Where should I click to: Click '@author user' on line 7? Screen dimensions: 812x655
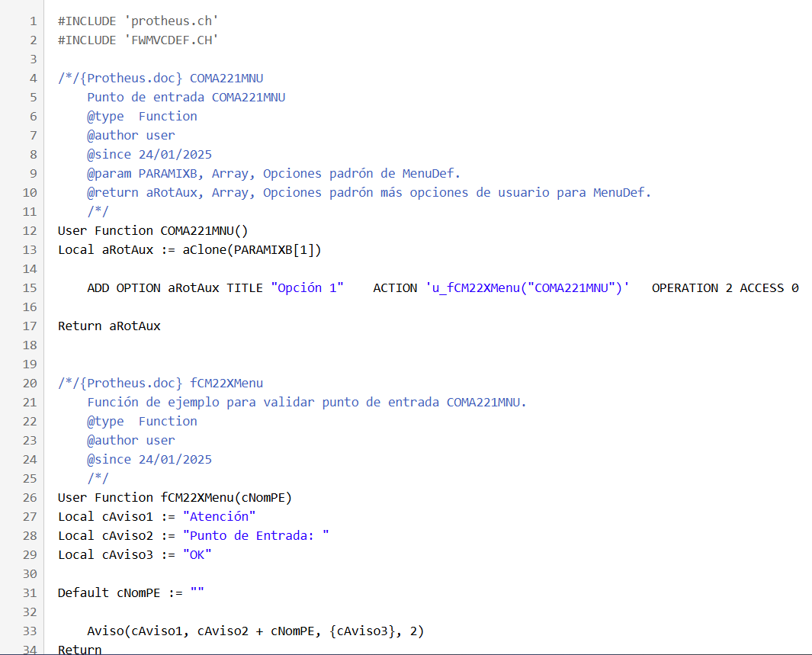(131, 136)
